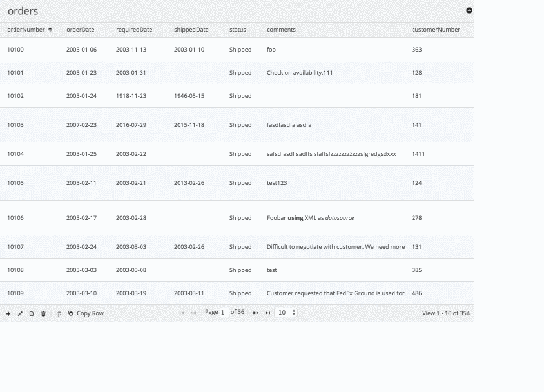Click the shipped date 1946-05-15

click(189, 96)
